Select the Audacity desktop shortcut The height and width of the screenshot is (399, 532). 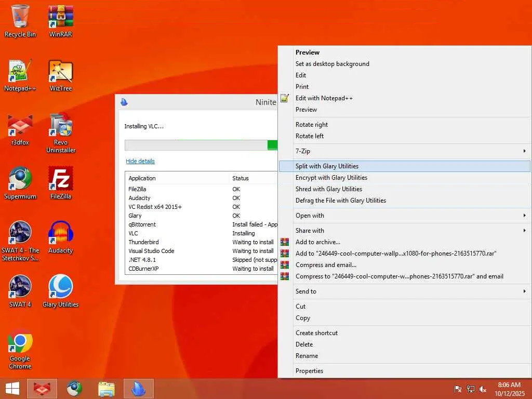coord(61,237)
